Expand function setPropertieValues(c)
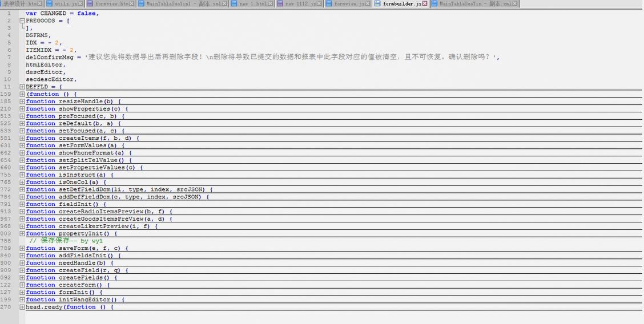 point(22,167)
